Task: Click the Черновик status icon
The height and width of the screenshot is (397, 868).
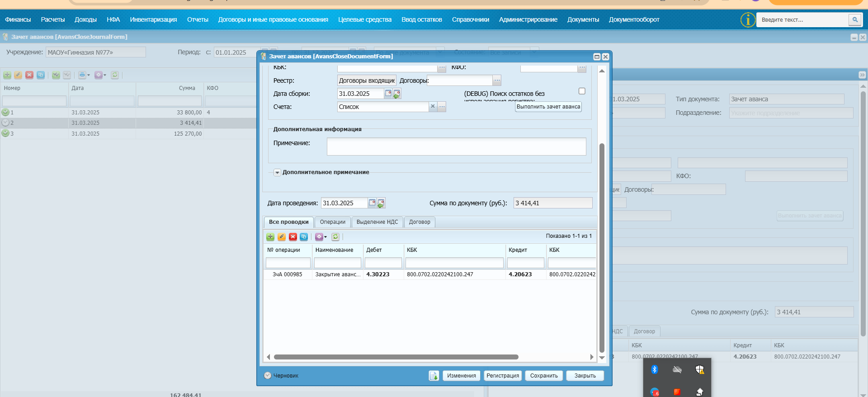Action: click(268, 375)
